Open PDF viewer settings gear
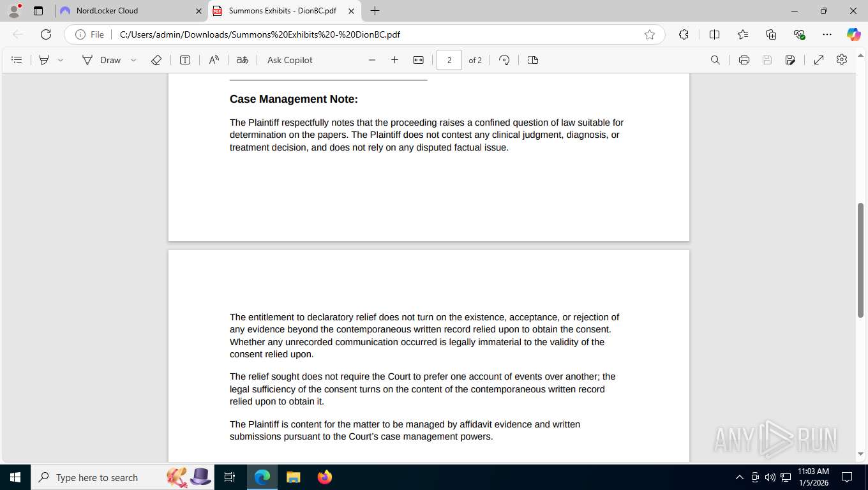The height and width of the screenshot is (490, 868). pyautogui.click(x=842, y=60)
